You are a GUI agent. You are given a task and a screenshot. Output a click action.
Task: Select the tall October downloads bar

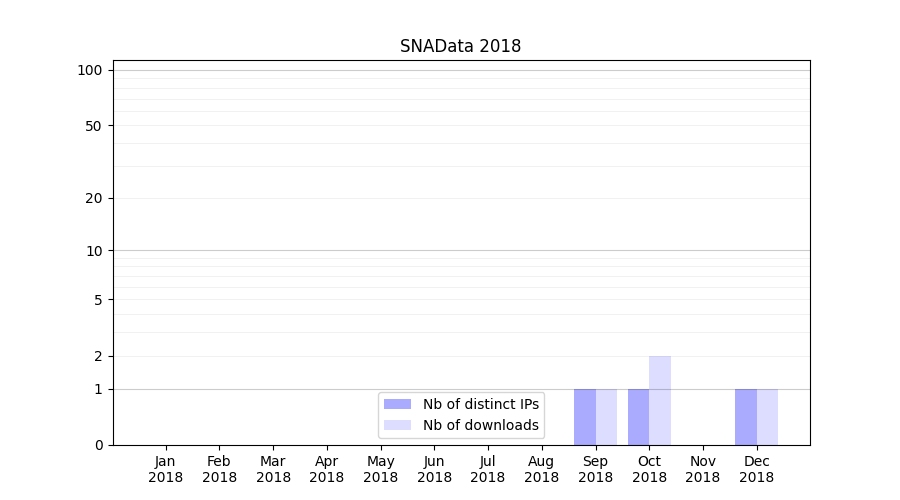pyautogui.click(x=660, y=400)
